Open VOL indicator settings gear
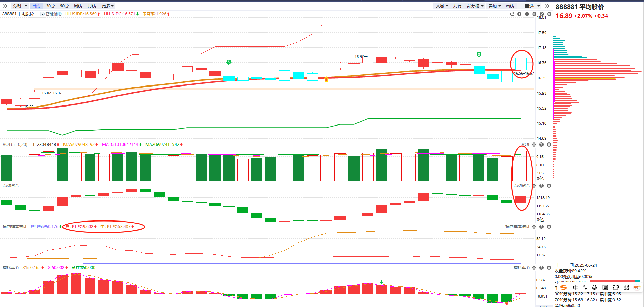This screenshot has height=307, width=644. (534, 145)
